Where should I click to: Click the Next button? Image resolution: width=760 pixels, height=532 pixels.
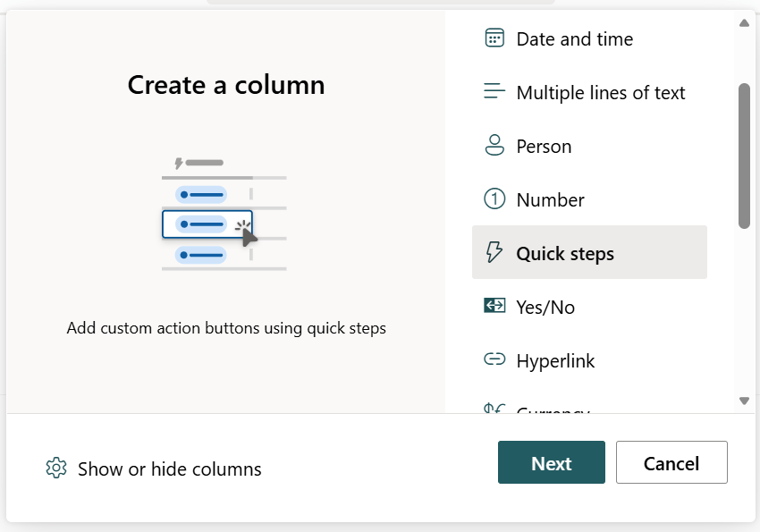pyautogui.click(x=551, y=462)
